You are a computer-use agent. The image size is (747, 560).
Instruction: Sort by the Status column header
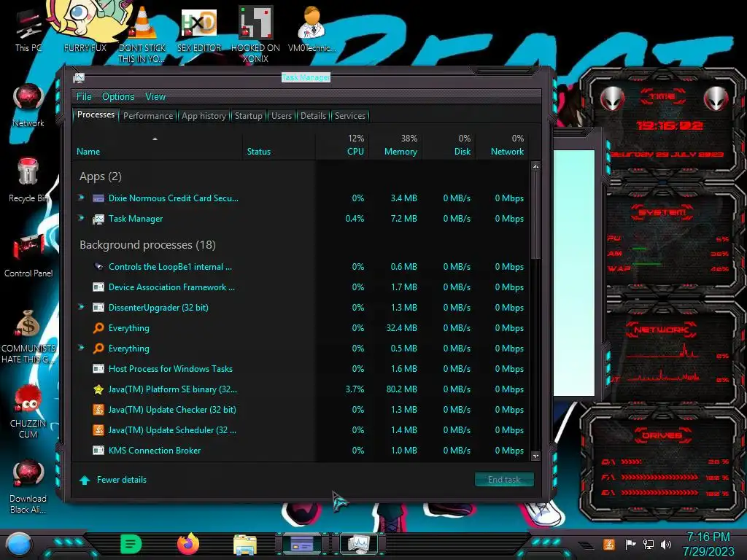tap(279, 145)
